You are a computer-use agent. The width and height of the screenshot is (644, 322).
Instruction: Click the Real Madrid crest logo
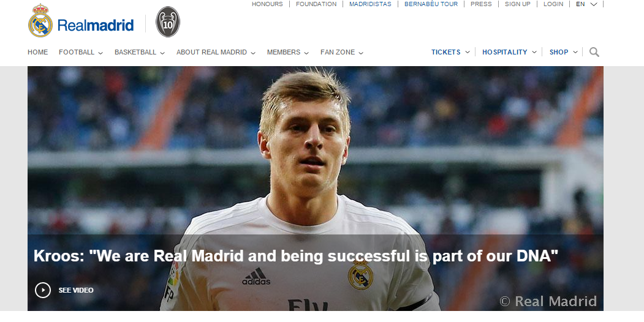pos(40,21)
